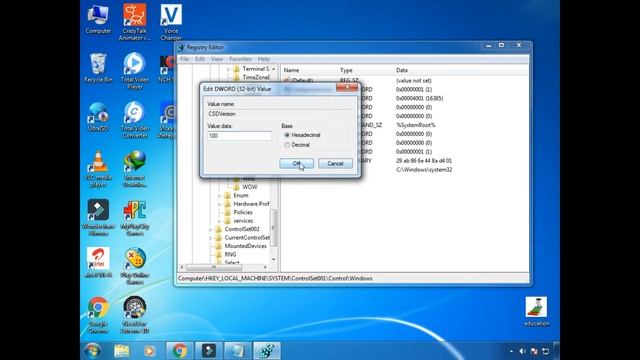Image resolution: width=640 pixels, height=360 pixels.
Task: Show hidden tray icons arrow
Action: [x=511, y=351]
